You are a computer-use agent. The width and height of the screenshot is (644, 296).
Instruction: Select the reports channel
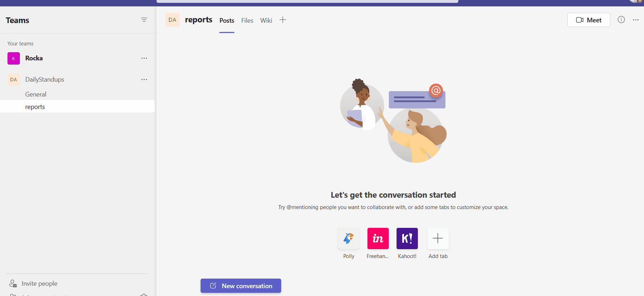coord(35,107)
